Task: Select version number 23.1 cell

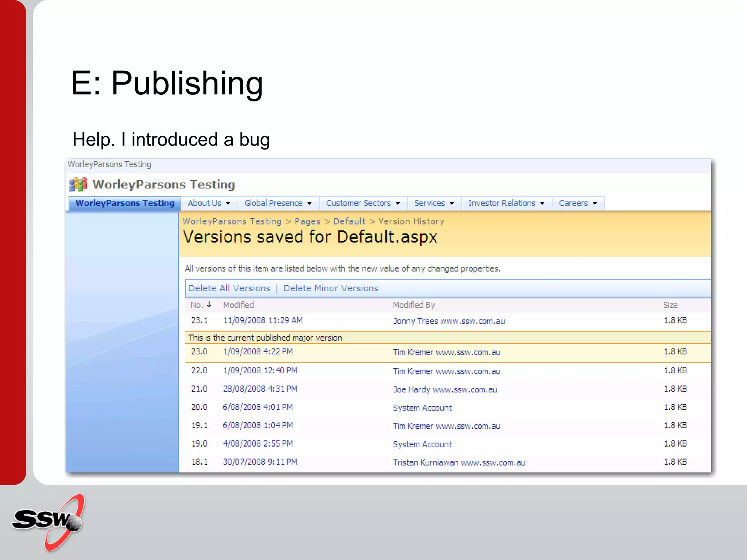Action: point(199,320)
